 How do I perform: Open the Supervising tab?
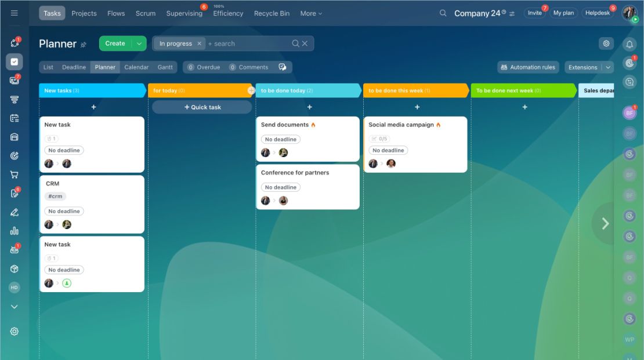pyautogui.click(x=184, y=13)
